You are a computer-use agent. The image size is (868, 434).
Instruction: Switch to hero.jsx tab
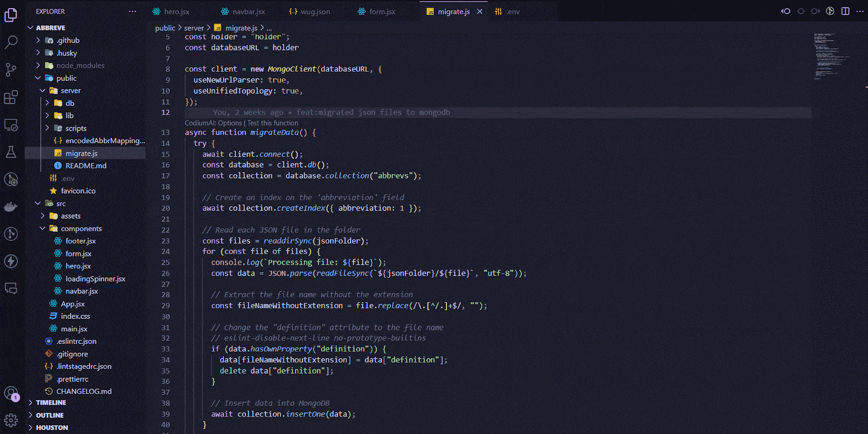click(171, 11)
